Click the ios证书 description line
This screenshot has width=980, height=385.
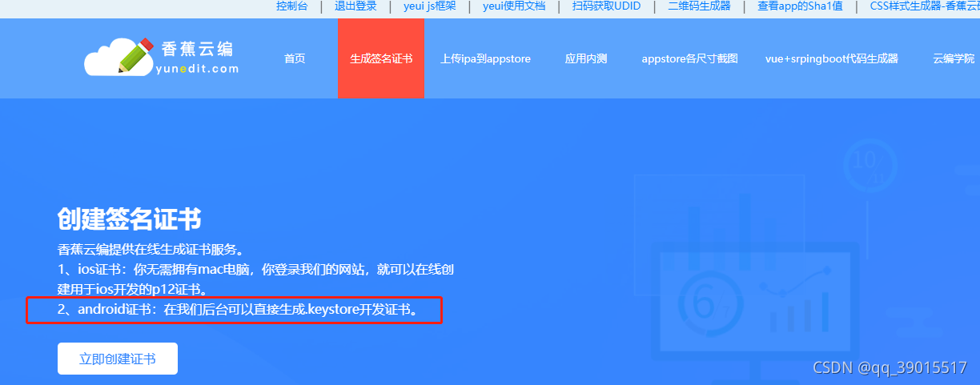[256, 269]
